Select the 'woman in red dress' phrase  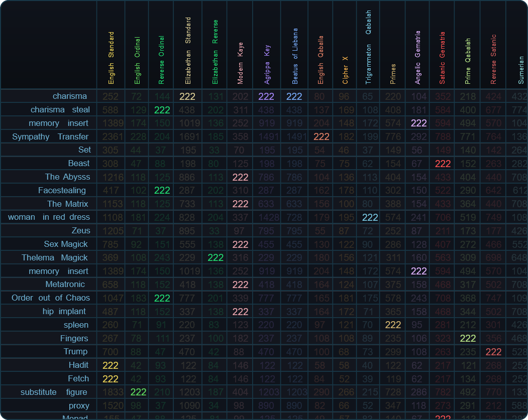(x=49, y=217)
